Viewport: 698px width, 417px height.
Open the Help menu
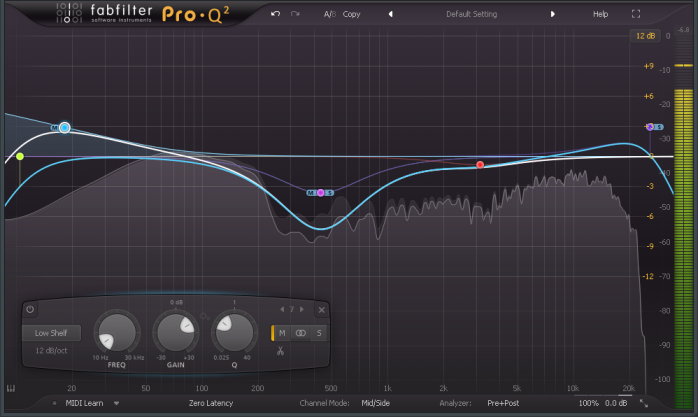(x=600, y=15)
